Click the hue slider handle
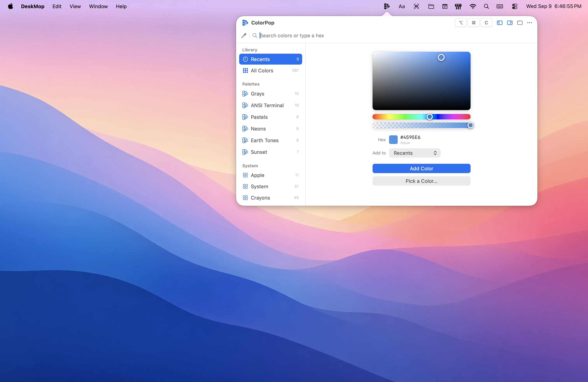588x382 pixels. (x=430, y=117)
